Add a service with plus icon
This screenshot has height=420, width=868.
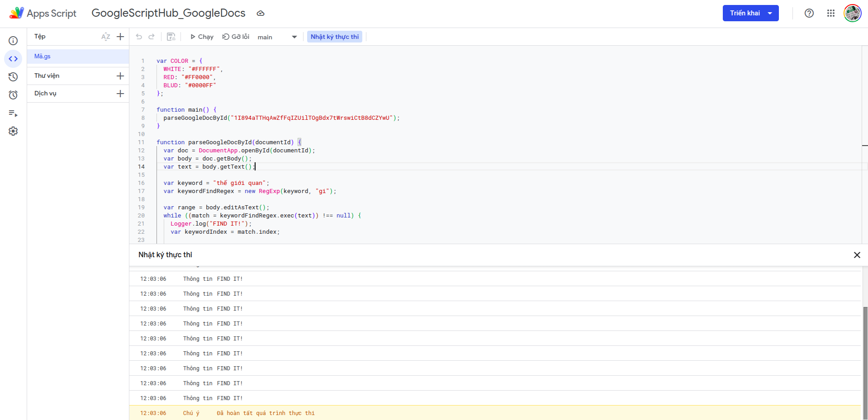[x=120, y=94]
